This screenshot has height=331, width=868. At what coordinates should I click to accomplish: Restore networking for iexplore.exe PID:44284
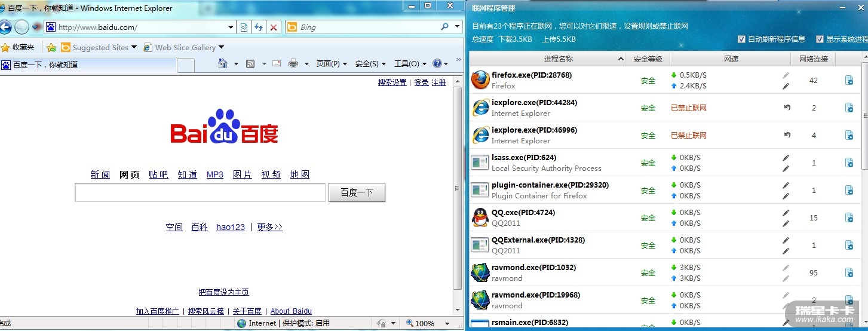pyautogui.click(x=787, y=108)
